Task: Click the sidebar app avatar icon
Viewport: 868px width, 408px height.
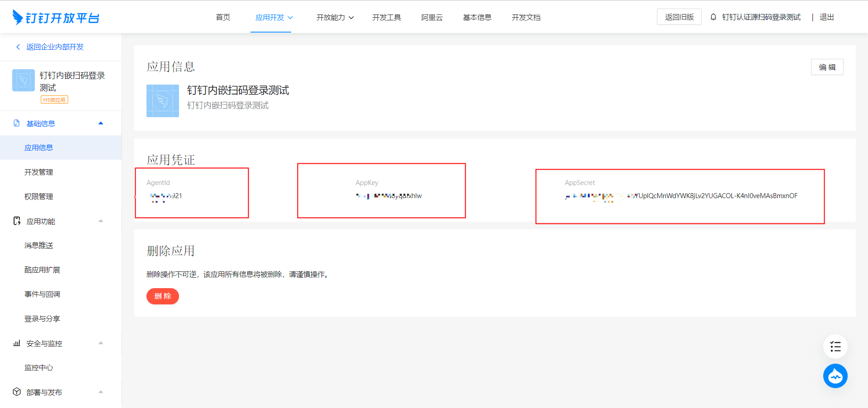Action: point(24,81)
